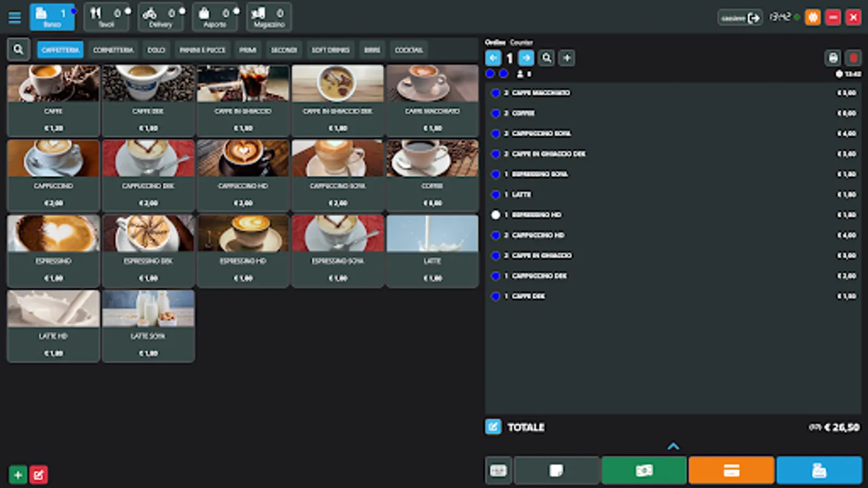Add the Espressino Dek product card

coord(148,251)
